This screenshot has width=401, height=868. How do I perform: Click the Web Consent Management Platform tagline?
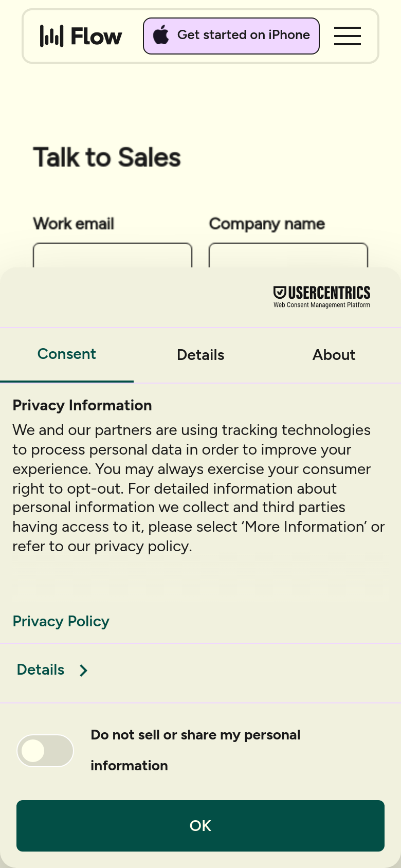(322, 305)
